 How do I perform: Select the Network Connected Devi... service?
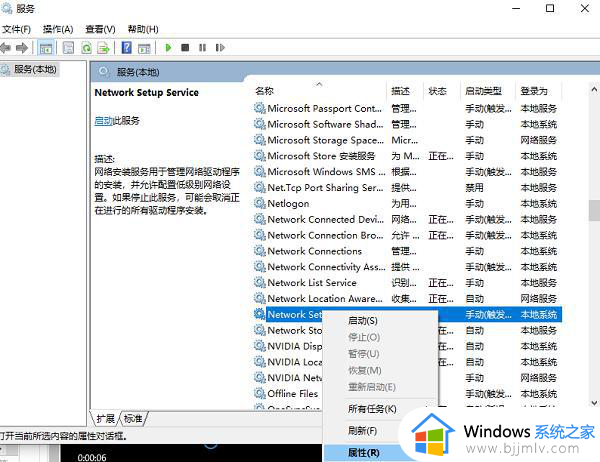[x=408, y=220]
